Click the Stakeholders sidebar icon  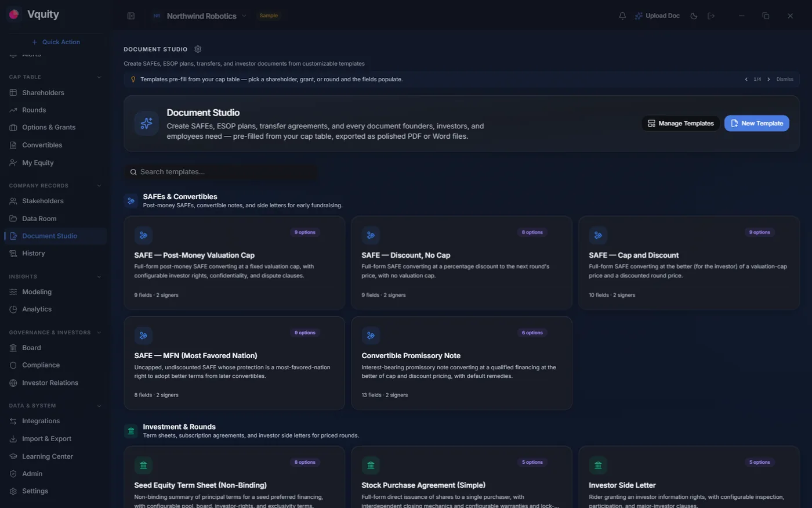13,201
